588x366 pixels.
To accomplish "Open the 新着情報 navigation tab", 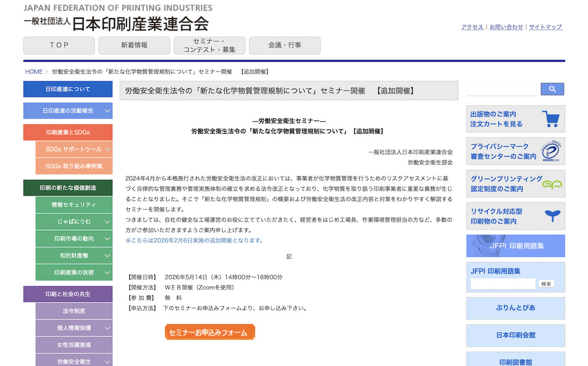I will [x=134, y=46].
